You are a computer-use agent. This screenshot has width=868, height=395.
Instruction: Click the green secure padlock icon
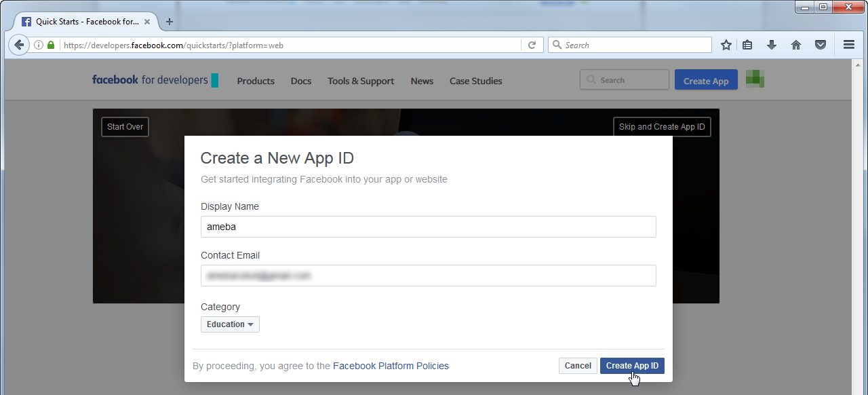coord(51,45)
